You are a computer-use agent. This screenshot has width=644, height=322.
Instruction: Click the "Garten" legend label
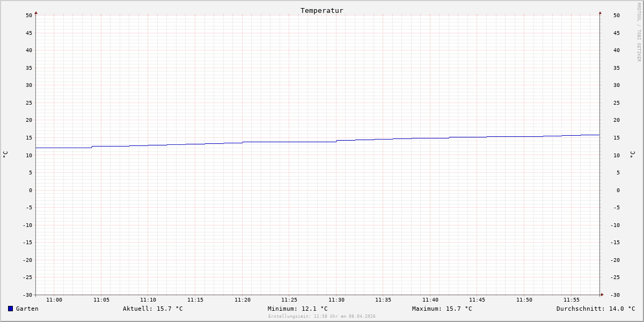click(27, 309)
